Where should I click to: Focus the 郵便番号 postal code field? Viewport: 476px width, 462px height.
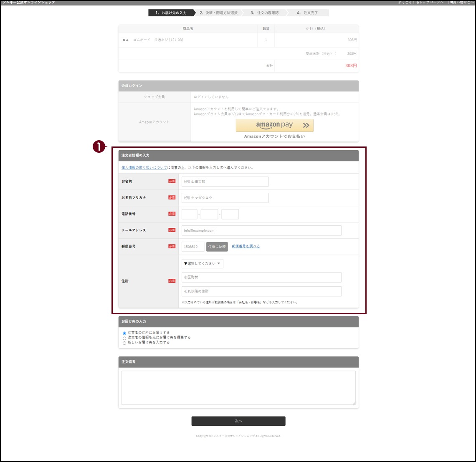pyautogui.click(x=193, y=247)
